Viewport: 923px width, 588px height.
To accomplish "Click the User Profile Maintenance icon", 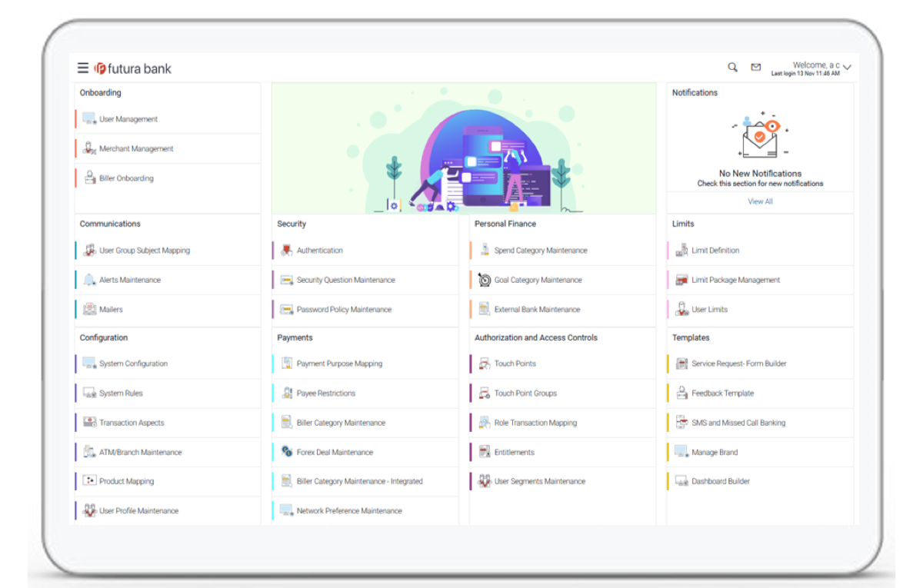I will (89, 510).
